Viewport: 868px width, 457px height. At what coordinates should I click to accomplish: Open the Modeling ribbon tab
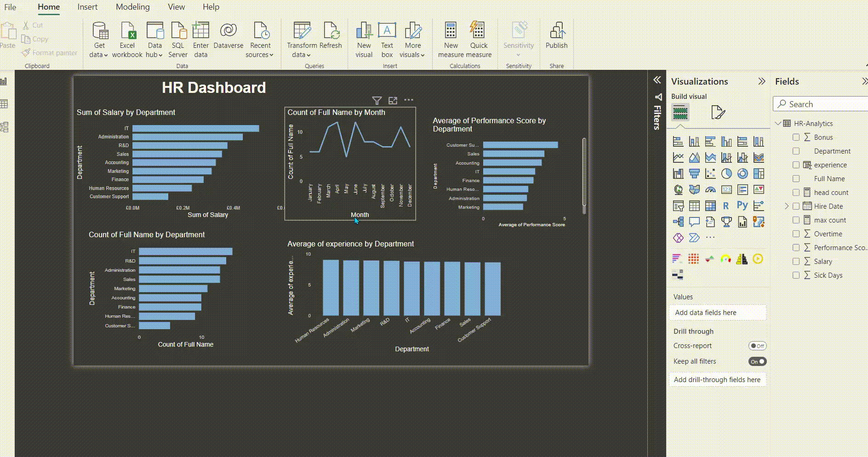coord(132,7)
